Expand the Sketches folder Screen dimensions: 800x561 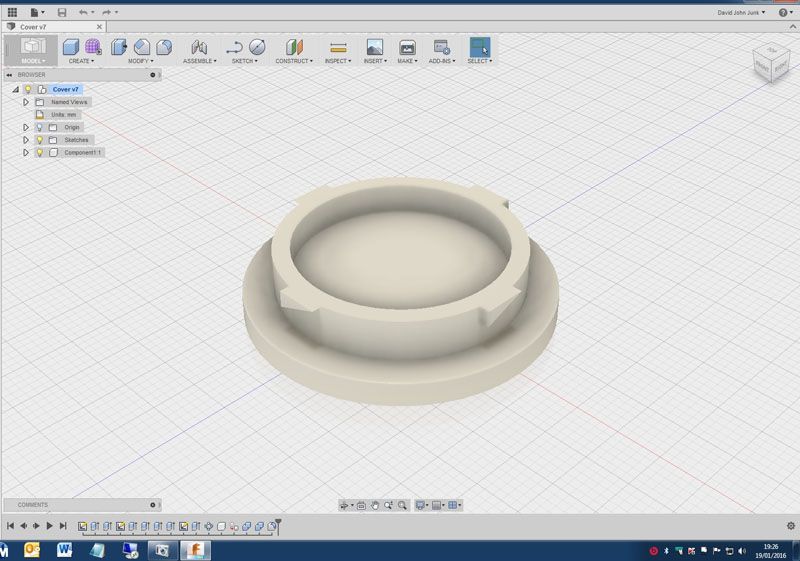click(26, 140)
